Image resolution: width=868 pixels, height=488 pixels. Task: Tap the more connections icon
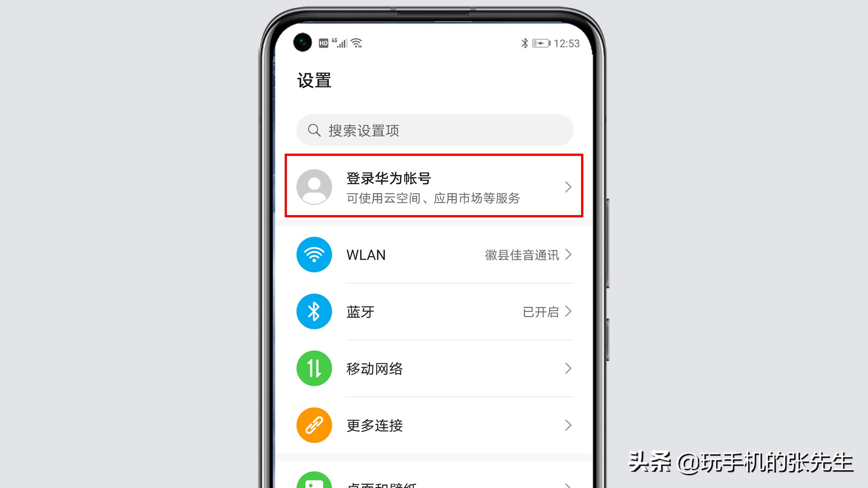click(314, 425)
